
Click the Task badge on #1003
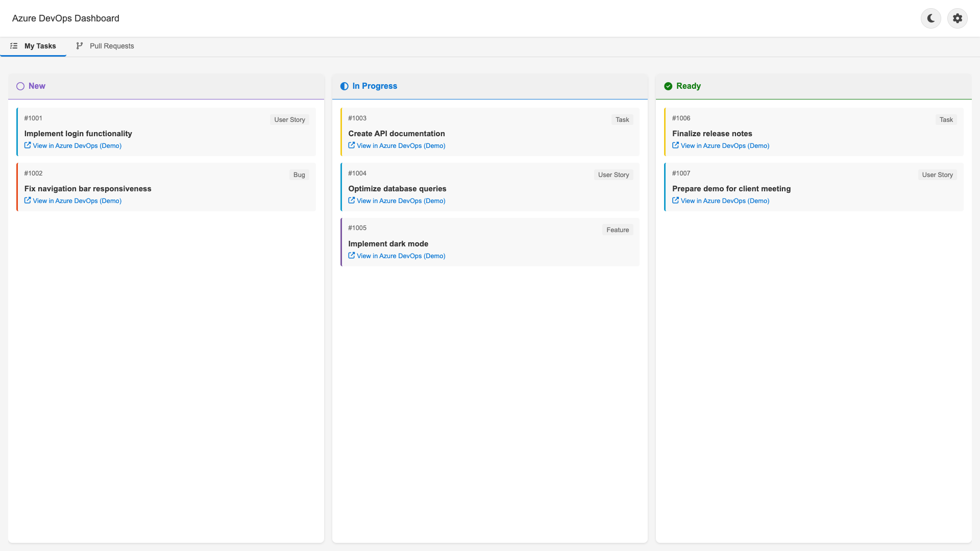[622, 120]
